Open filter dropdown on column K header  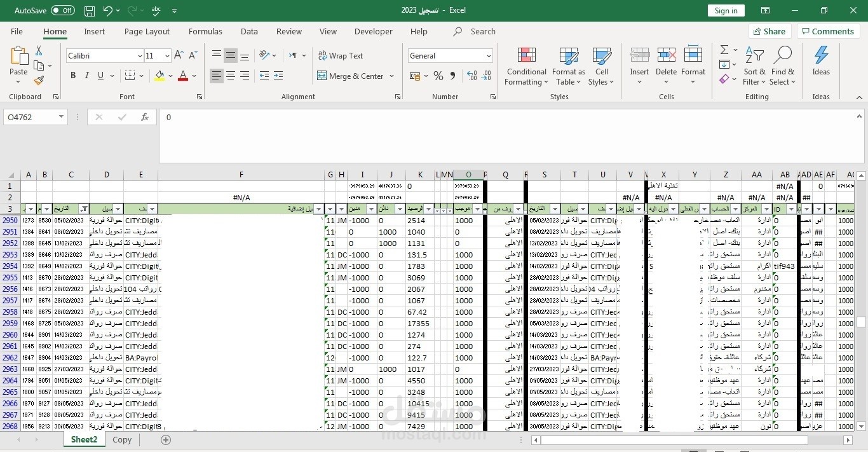point(429,209)
